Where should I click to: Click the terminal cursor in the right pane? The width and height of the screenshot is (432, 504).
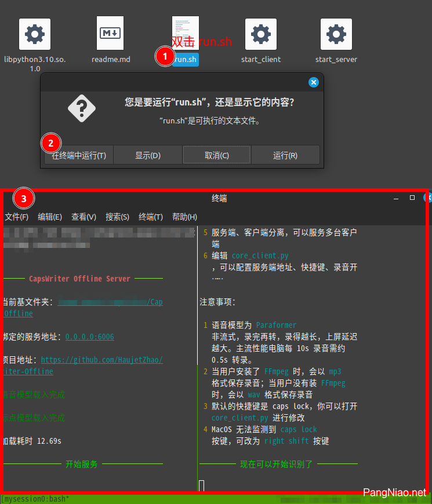202,485
